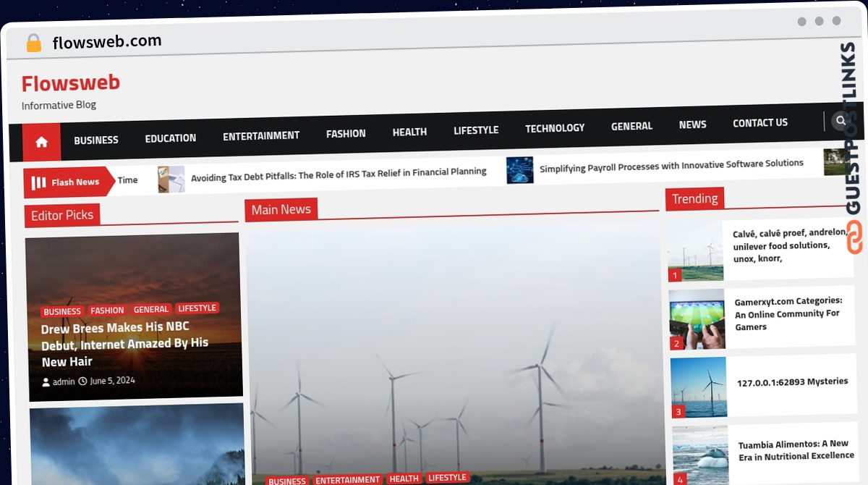This screenshot has width=868, height=485.
Task: Click the Health tag under Main News image
Action: [x=404, y=478]
